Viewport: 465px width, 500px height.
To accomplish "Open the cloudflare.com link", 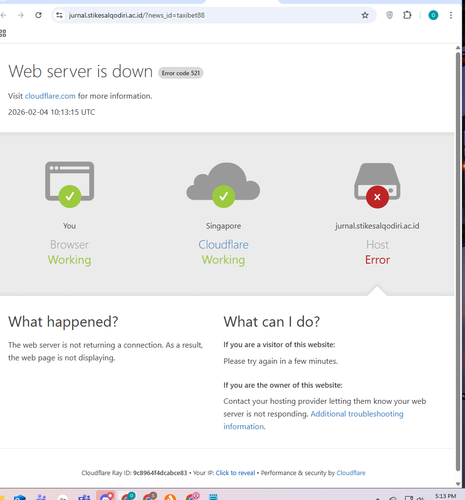I will tap(50, 96).
